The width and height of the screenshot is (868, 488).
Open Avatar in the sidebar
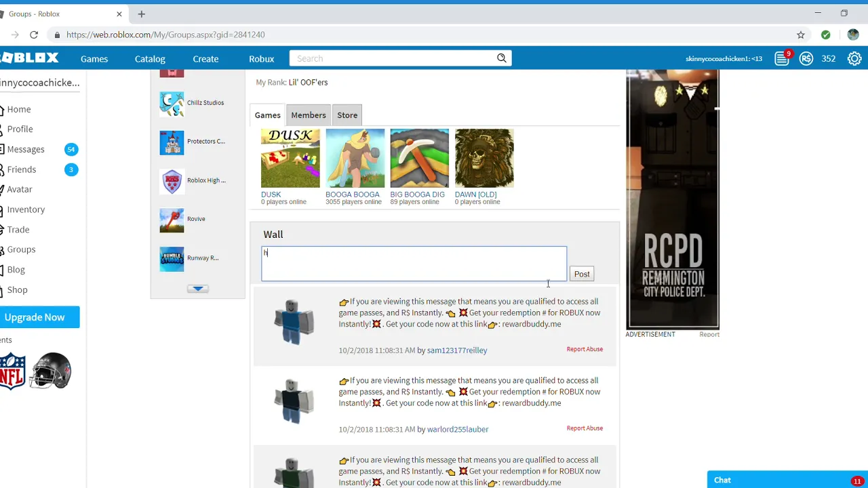20,189
